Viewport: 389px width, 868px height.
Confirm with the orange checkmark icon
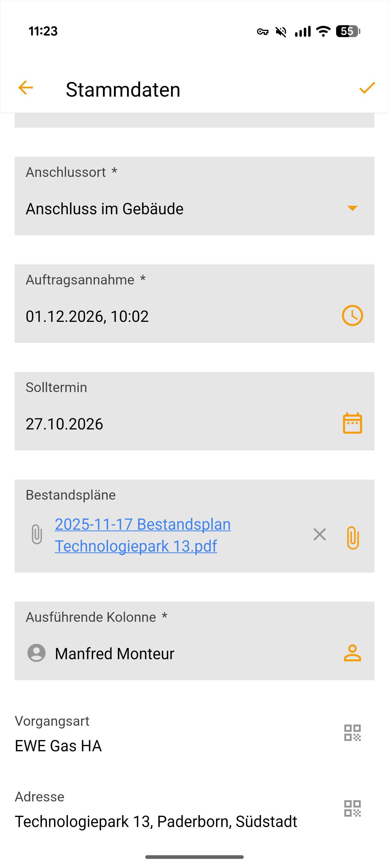[x=367, y=88]
